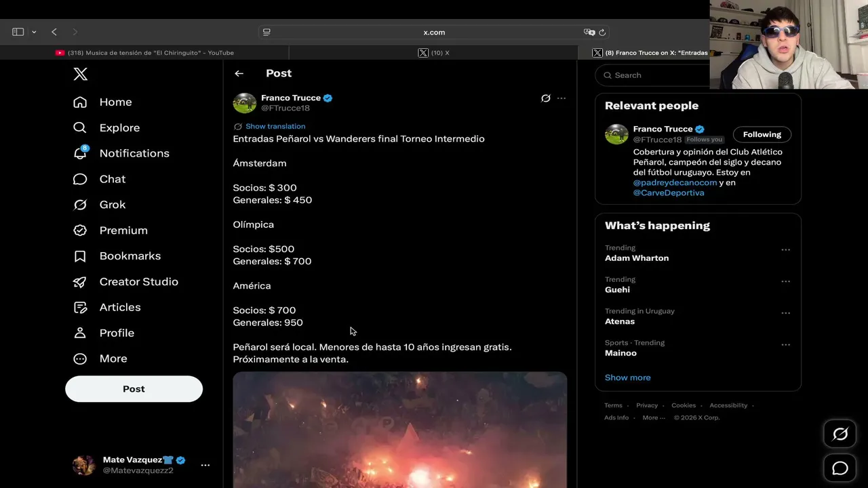Click Mate Vazquez profile avatar
The height and width of the screenshot is (488, 868).
tap(84, 465)
